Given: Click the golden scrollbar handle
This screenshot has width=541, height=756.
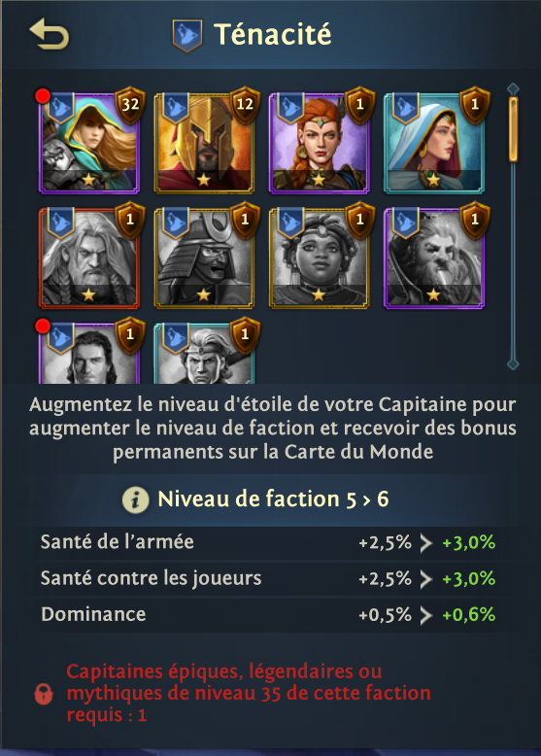Looking at the screenshot, I should point(513,129).
